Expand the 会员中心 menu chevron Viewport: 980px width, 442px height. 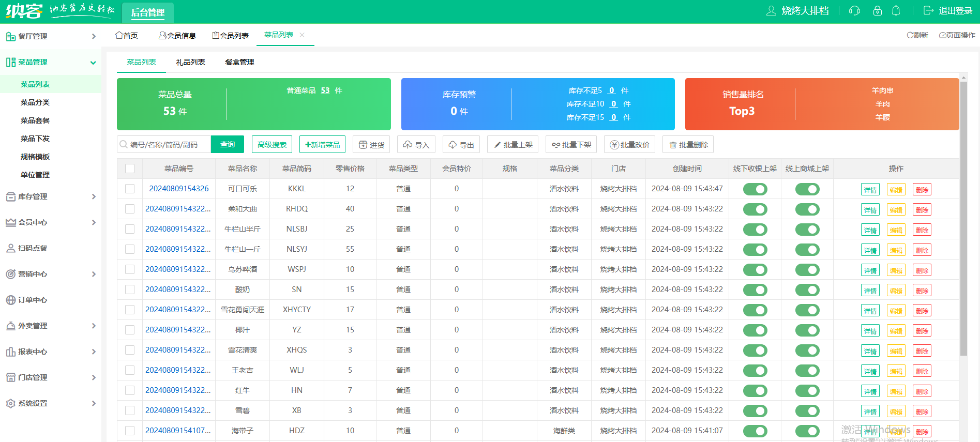coord(94,222)
